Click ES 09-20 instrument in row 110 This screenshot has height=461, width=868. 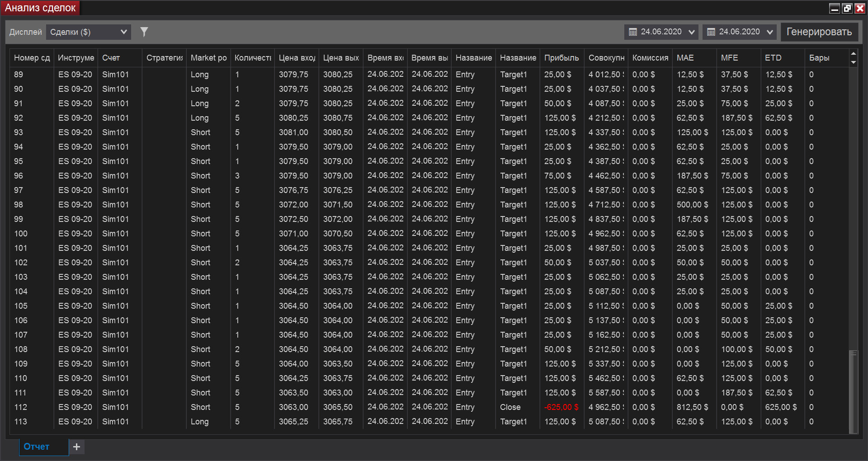pos(75,378)
